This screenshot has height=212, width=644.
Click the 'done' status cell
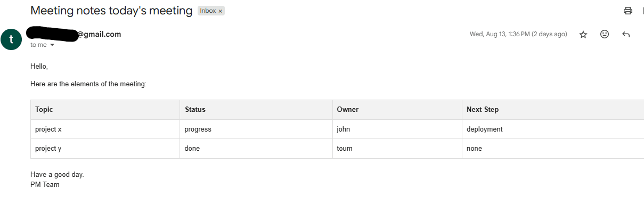pos(256,149)
